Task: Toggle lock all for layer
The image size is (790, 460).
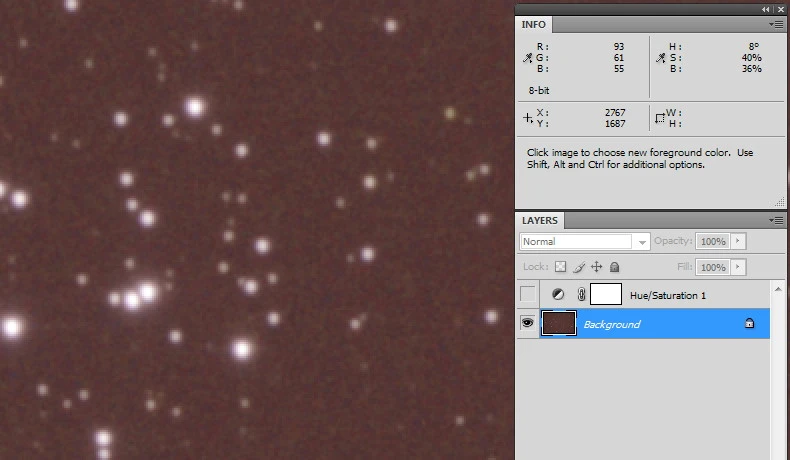Action: click(615, 267)
